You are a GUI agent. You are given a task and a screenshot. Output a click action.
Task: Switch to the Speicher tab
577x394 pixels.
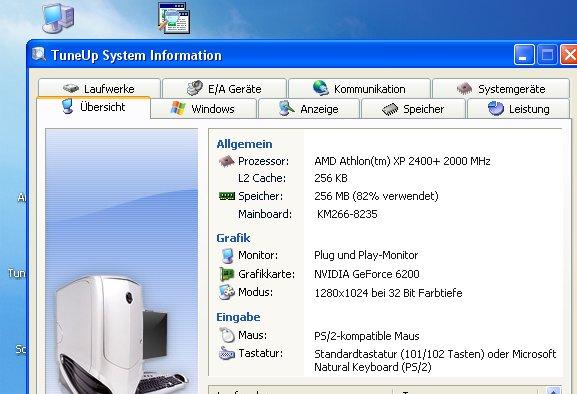[x=414, y=109]
